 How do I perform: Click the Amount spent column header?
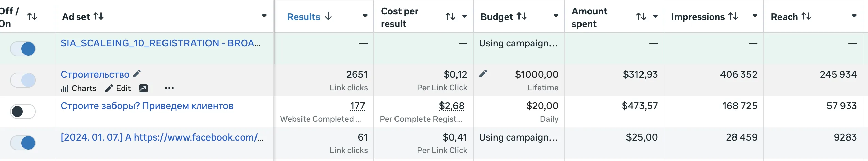(x=589, y=17)
